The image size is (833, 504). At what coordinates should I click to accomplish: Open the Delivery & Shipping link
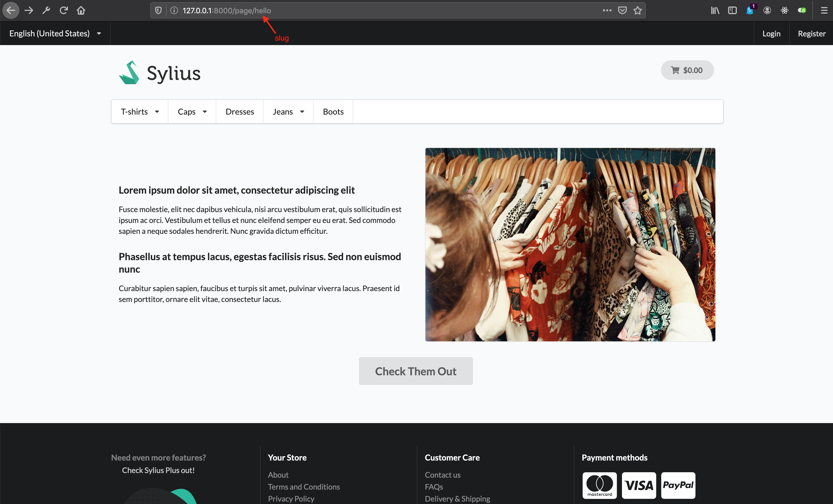(458, 499)
